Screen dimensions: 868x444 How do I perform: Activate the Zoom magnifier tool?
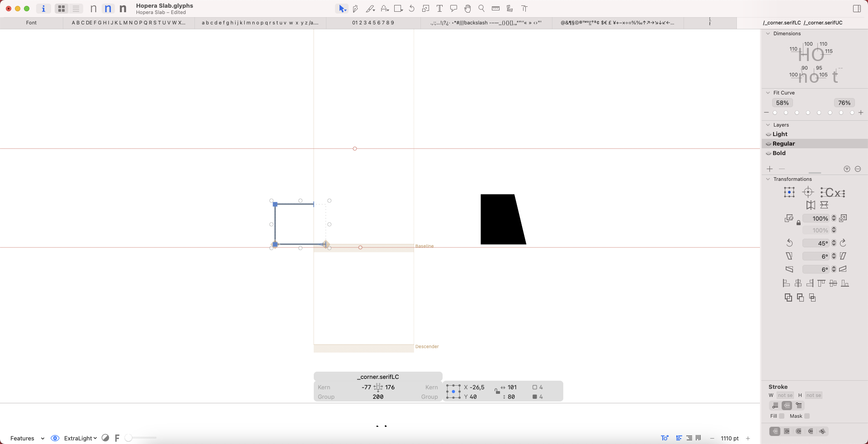point(481,9)
